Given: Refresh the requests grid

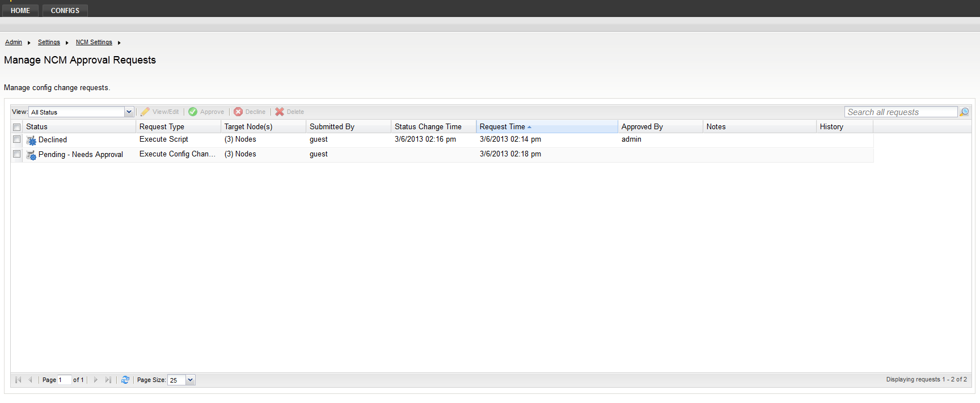Looking at the screenshot, I should [125, 380].
